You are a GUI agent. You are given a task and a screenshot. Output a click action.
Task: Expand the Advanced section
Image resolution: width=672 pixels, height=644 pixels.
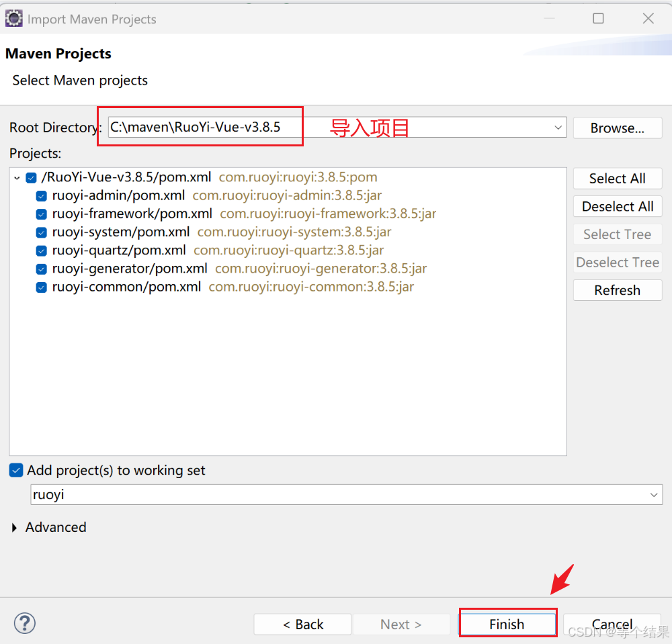[x=15, y=528]
